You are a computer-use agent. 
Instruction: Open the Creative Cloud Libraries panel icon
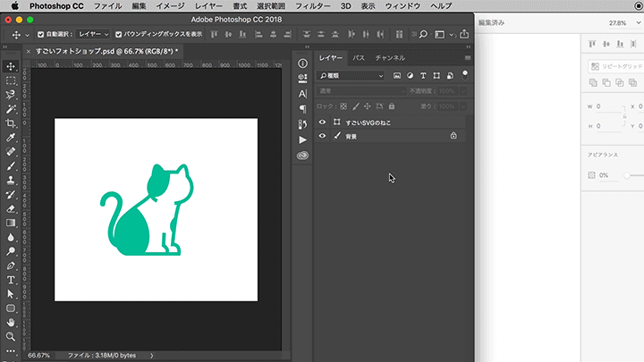coord(302,155)
